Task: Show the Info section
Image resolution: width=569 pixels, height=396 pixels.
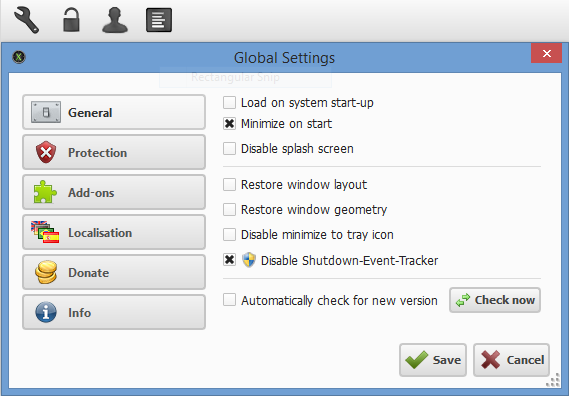Action: point(114,312)
